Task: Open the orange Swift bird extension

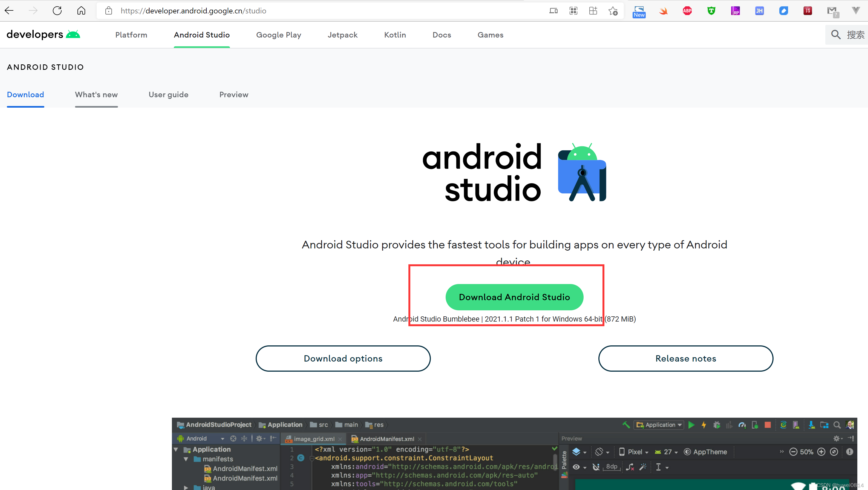Action: [x=663, y=11]
